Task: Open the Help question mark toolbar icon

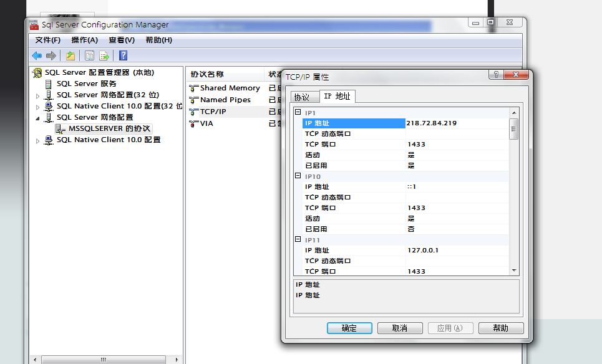Action: point(124,55)
